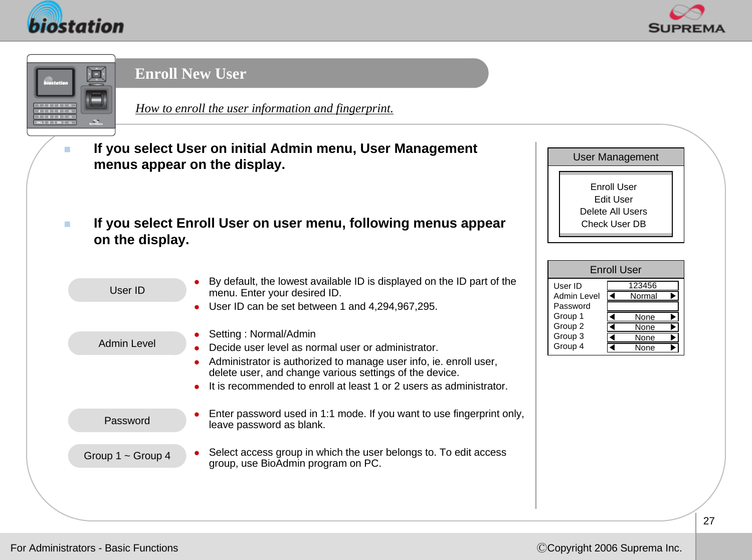Click 'Enter password used in 1:1 mode' bullet
The image size is (752, 560).
click(x=366, y=419)
